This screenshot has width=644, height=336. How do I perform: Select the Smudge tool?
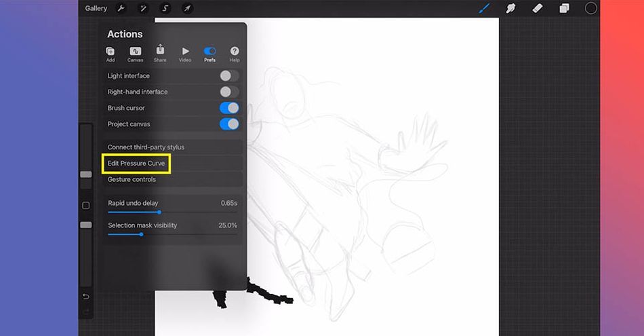[510, 8]
